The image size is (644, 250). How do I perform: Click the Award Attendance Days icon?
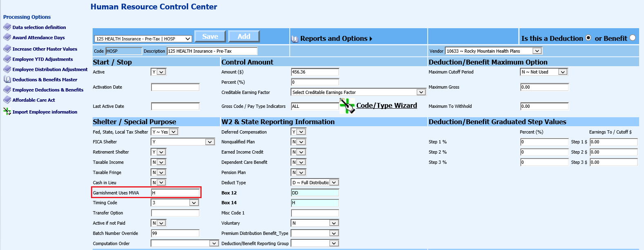(x=7, y=37)
